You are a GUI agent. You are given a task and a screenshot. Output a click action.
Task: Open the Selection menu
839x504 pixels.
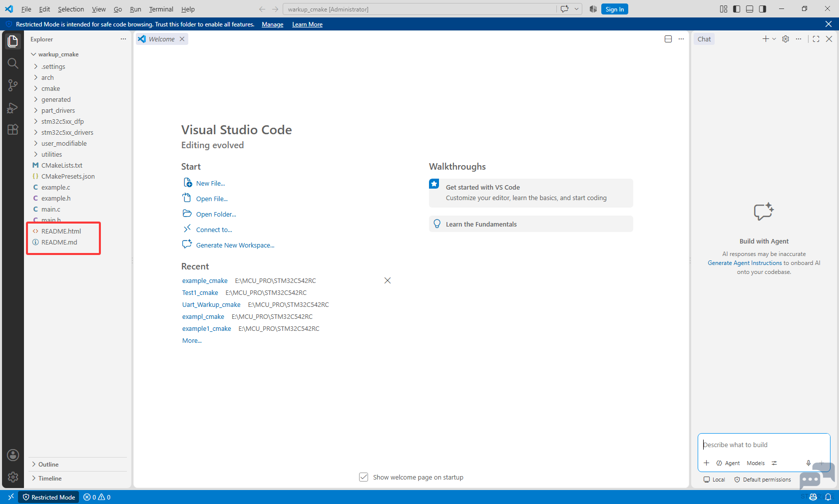(71, 9)
